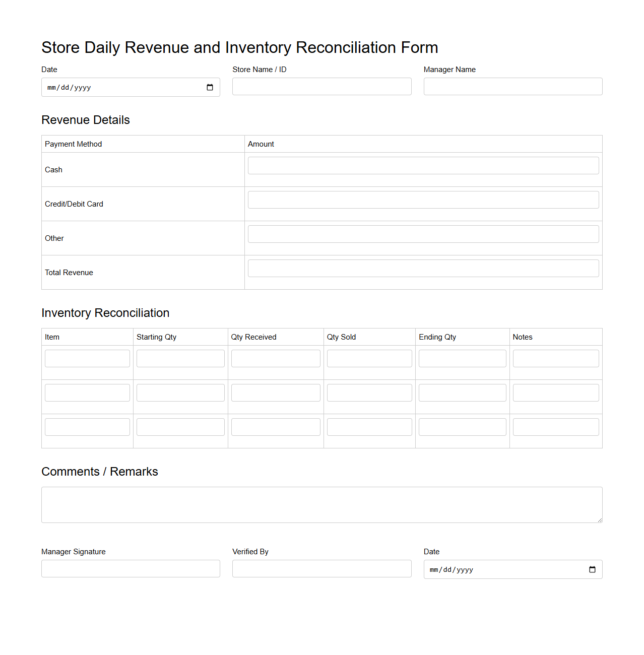Screen dimensions: 644x655
Task: Click the Manager Name input field
Action: 512,86
